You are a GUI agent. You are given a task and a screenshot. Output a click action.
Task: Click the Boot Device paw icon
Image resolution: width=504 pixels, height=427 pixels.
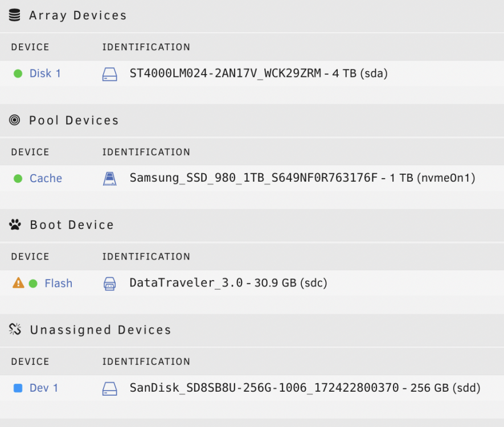pos(15,224)
